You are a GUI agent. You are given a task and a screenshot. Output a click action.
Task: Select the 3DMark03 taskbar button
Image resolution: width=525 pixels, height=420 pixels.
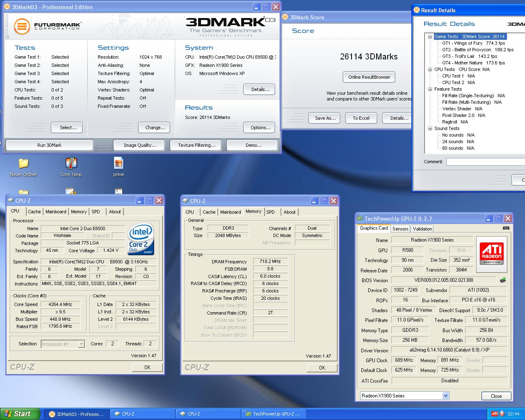tap(76, 414)
